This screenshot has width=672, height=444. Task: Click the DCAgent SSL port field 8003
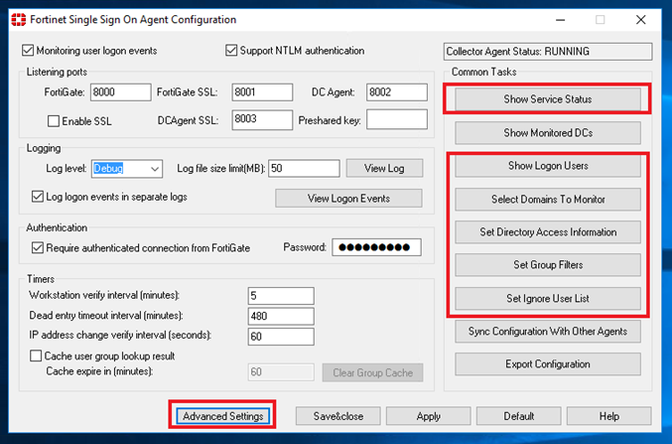[x=262, y=120]
